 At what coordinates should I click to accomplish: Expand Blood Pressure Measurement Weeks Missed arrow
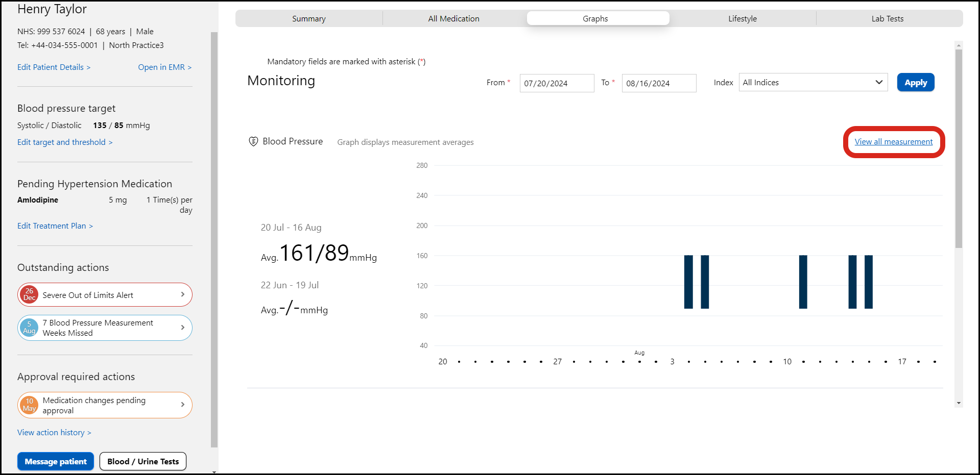click(183, 328)
